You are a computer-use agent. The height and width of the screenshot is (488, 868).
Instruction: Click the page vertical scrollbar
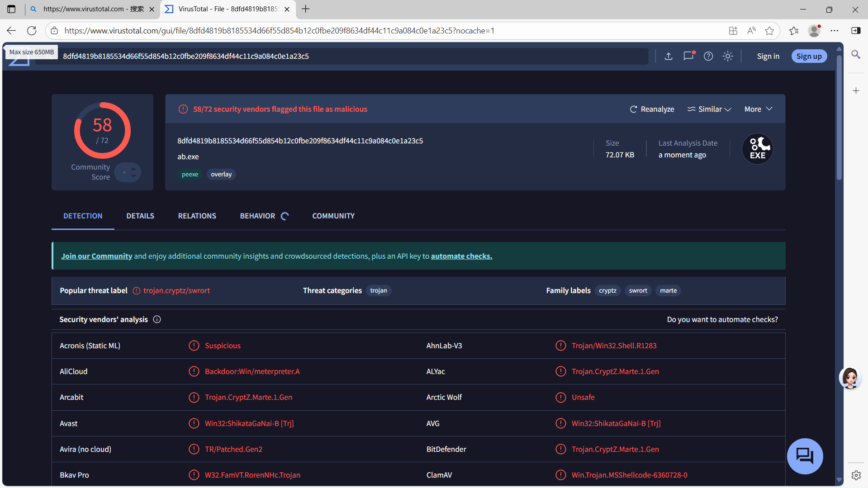(x=839, y=118)
